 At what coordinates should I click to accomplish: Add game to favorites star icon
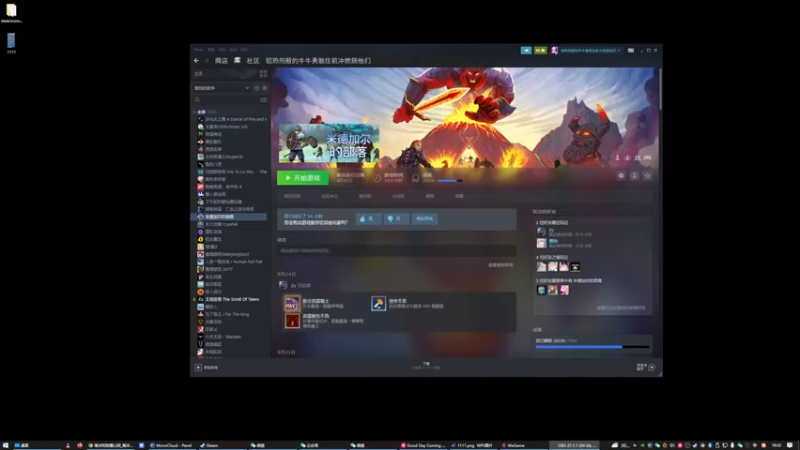[647, 176]
